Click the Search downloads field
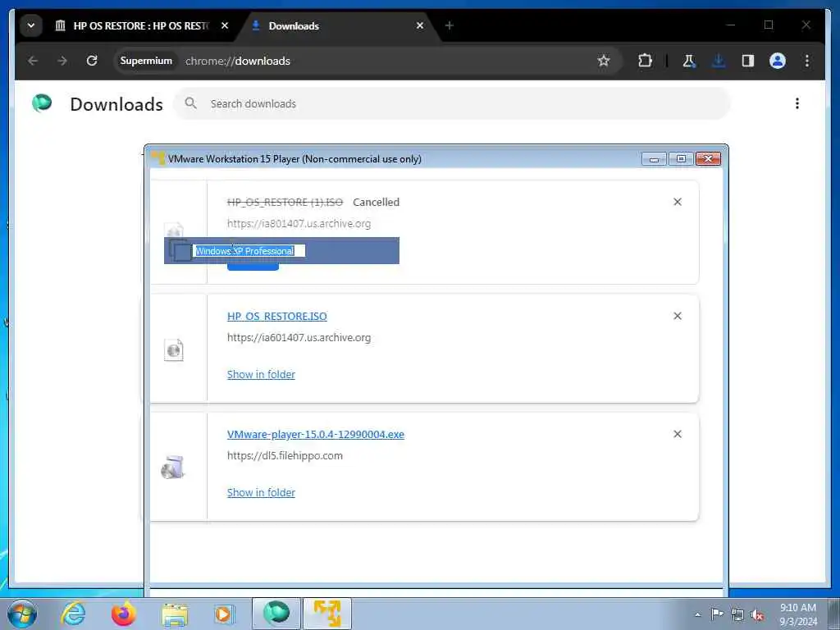The height and width of the screenshot is (630, 840). (452, 104)
